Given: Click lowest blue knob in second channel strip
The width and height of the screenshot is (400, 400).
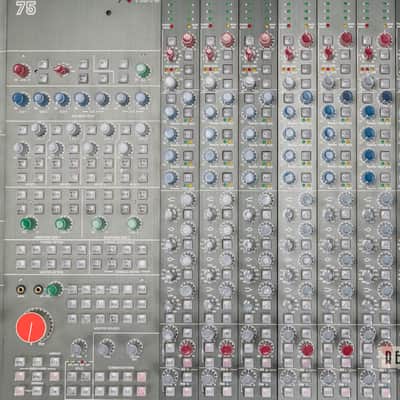Looking at the screenshot, I should 210,178.
